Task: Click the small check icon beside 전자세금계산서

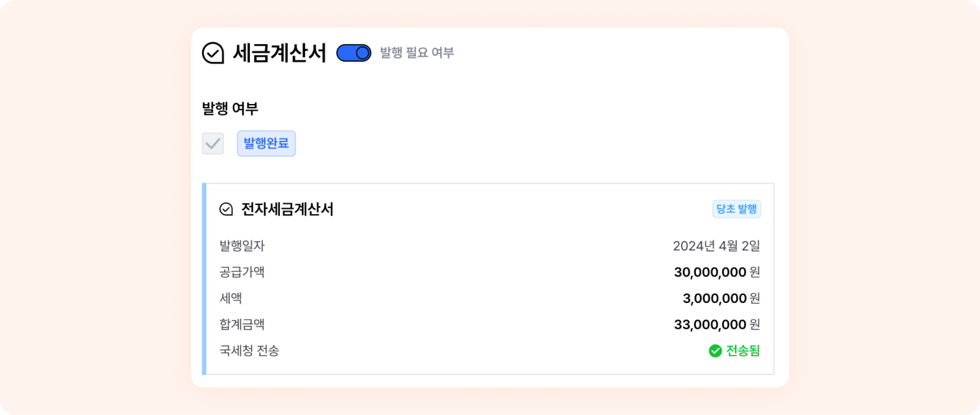Action: pyautogui.click(x=226, y=209)
